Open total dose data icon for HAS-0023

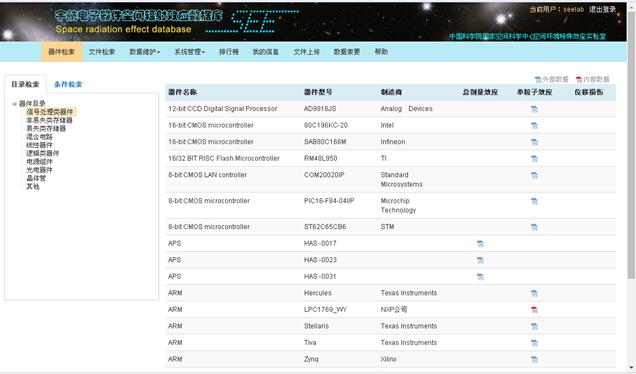pos(480,260)
